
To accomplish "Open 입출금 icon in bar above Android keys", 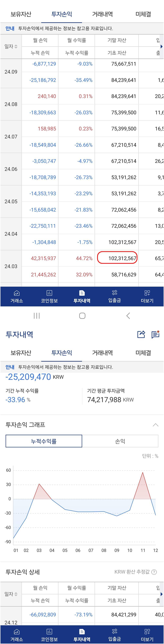I will pyautogui.click(x=114, y=296).
